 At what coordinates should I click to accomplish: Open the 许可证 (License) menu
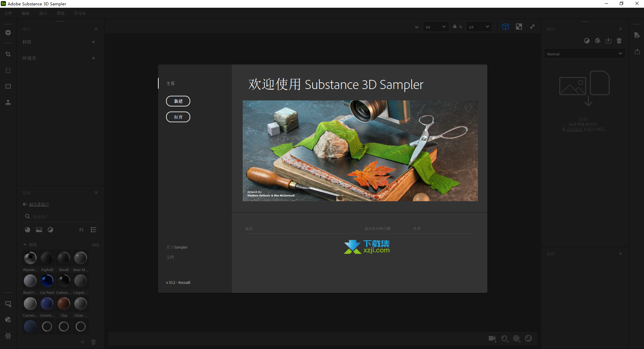pyautogui.click(x=80, y=13)
